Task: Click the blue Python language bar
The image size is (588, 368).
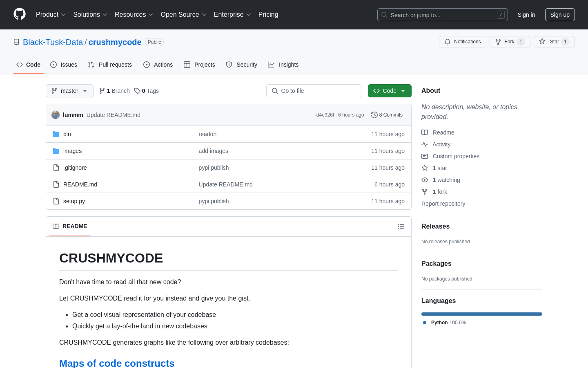Action: pyautogui.click(x=482, y=314)
